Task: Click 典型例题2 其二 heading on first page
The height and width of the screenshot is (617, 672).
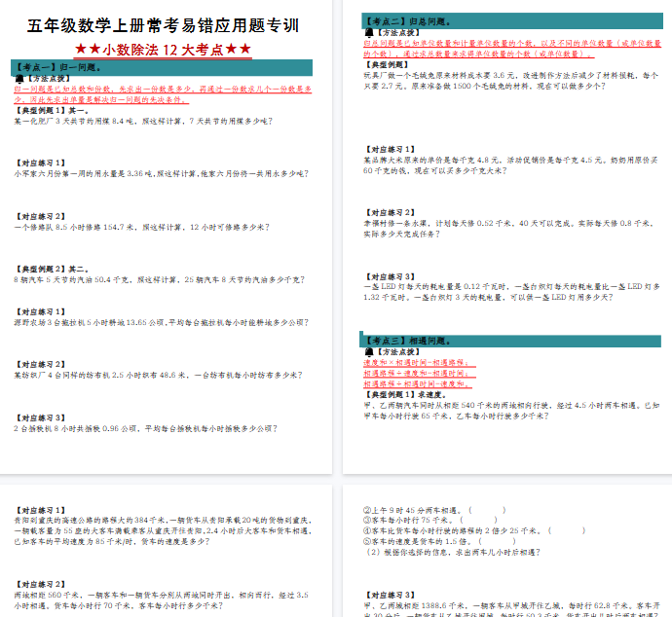Action: coord(53,270)
